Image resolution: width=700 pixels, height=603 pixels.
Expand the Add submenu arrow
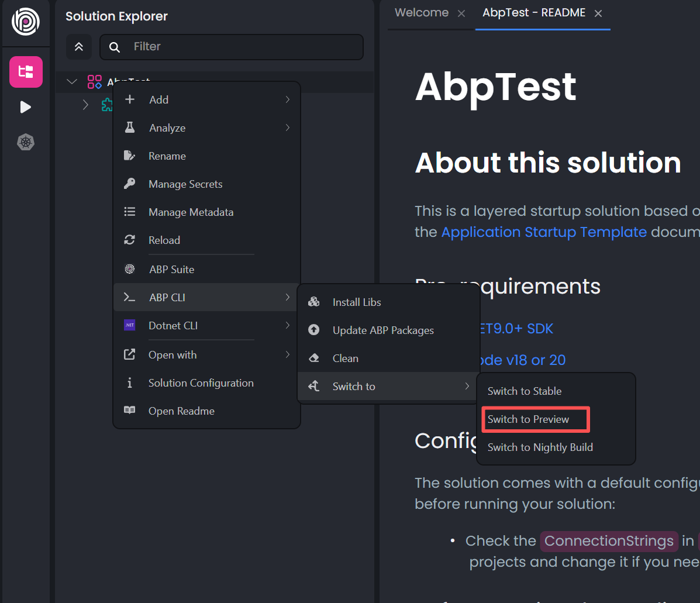(287, 100)
